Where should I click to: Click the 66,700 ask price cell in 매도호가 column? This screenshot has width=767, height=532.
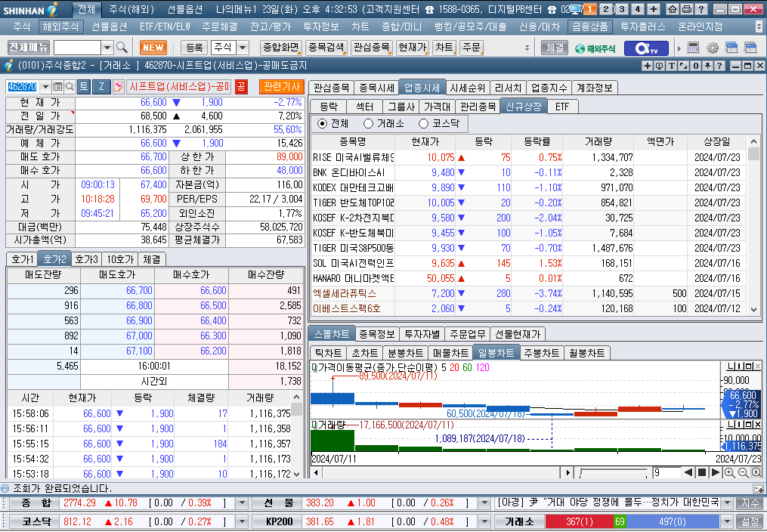coord(117,290)
